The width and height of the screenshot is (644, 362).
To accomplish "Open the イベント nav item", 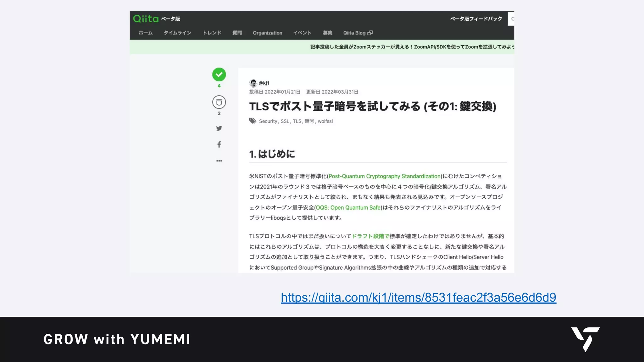I will click(x=302, y=33).
